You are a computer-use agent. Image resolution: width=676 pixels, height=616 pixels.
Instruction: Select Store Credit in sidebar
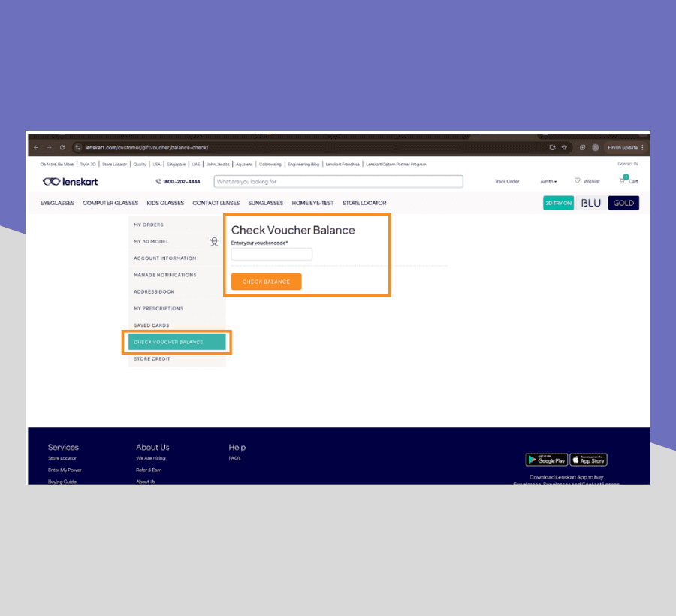point(152,358)
